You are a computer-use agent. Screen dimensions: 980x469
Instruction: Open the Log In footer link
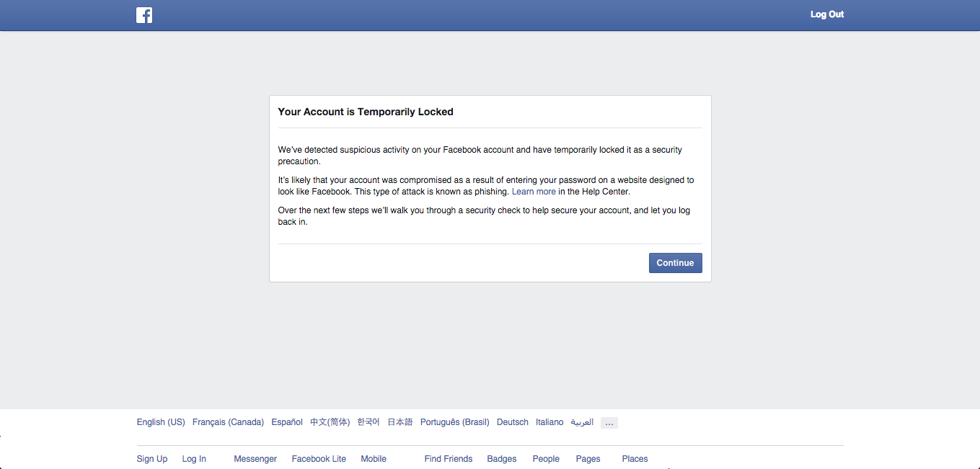(194, 459)
